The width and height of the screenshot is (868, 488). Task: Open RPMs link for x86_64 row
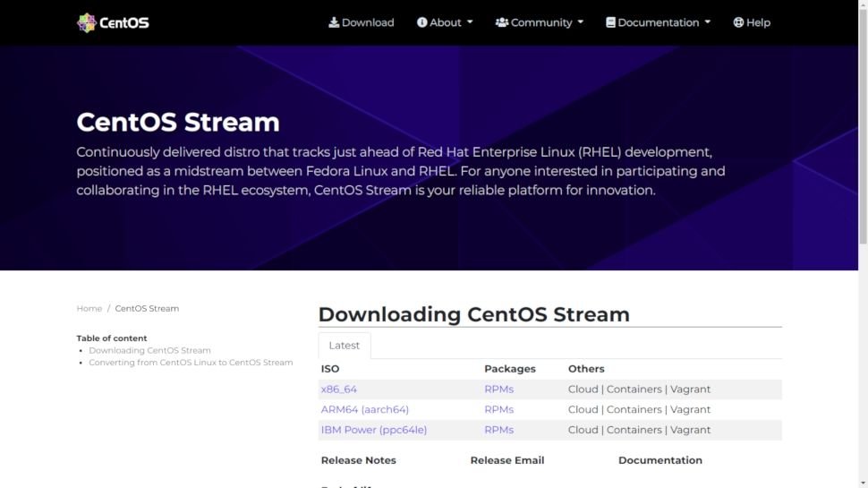coord(498,390)
